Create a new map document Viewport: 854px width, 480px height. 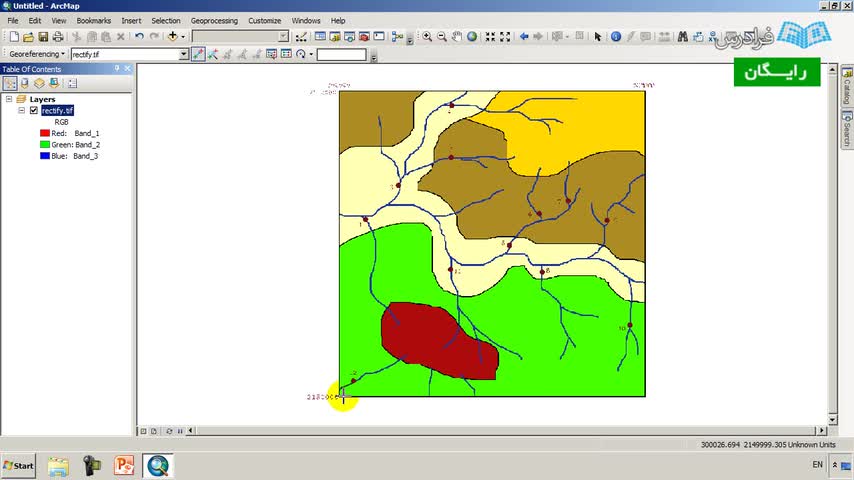pyautogui.click(x=14, y=37)
